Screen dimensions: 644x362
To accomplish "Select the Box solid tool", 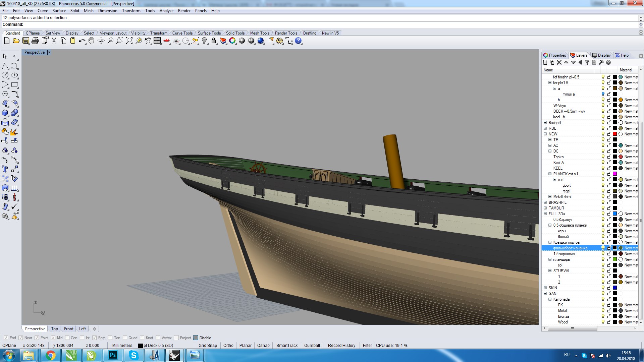I will 5,113.
